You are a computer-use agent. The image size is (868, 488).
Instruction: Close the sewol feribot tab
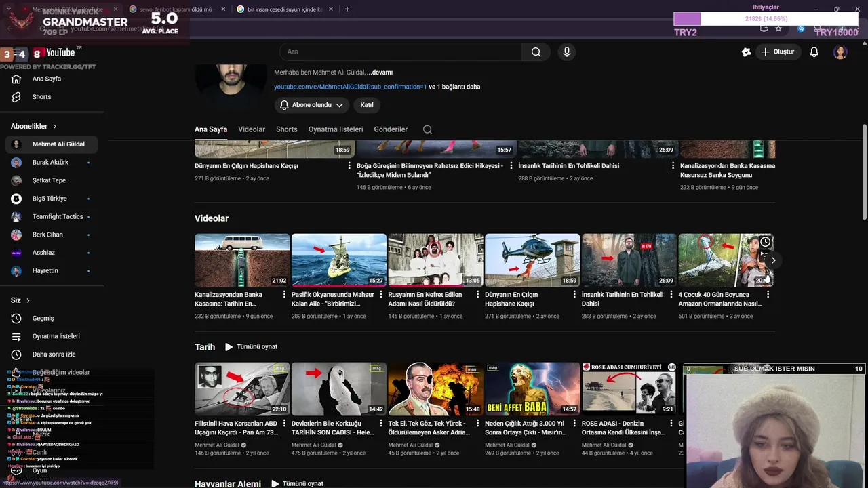223,9
